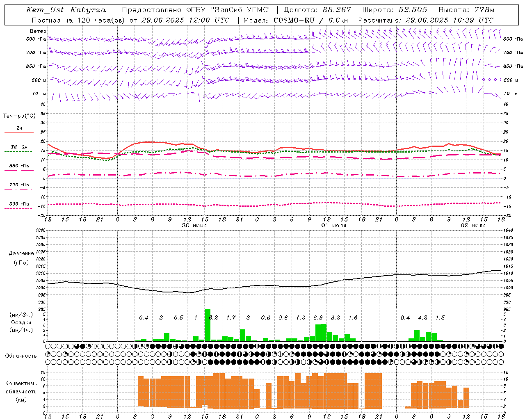Click the 1.5 three-hour precipitation value
Viewport: 525px width, 420px height.
click(440, 317)
